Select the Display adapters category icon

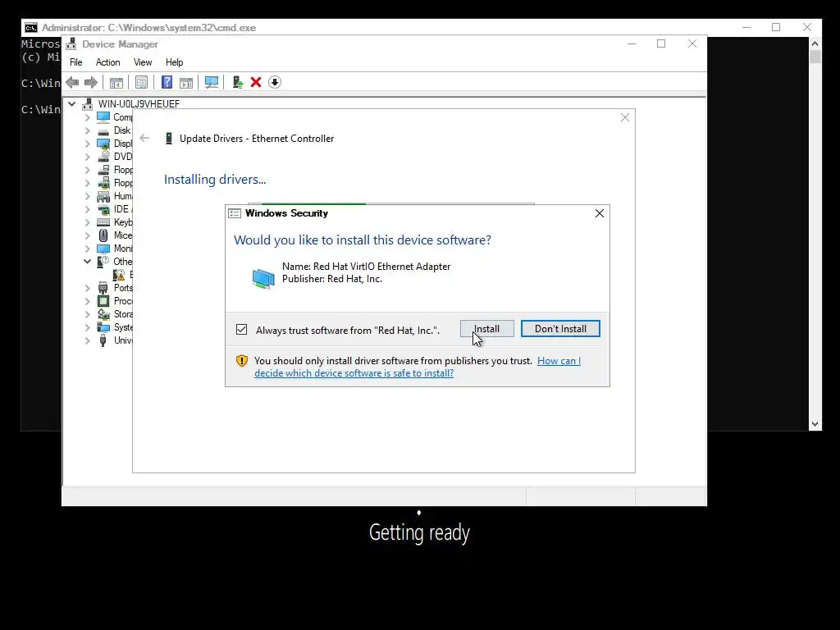[103, 144]
